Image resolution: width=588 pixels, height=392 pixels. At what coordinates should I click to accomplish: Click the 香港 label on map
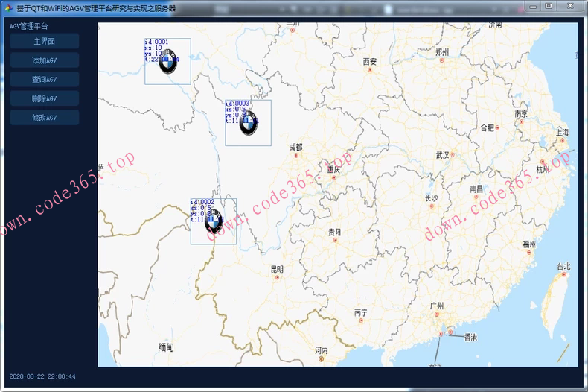(x=471, y=338)
